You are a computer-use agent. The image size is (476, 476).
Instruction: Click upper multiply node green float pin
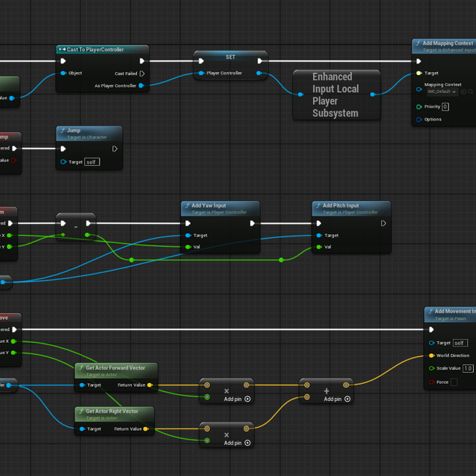pos(207,396)
